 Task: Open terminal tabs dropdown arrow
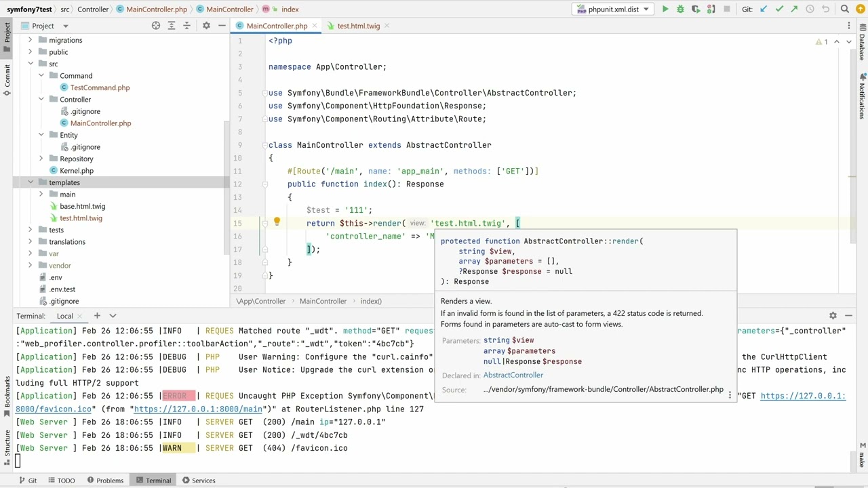pyautogui.click(x=113, y=316)
